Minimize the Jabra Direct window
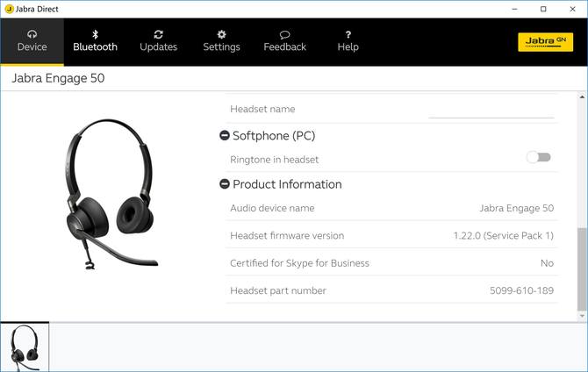The width and height of the screenshot is (588, 372). coord(514,9)
